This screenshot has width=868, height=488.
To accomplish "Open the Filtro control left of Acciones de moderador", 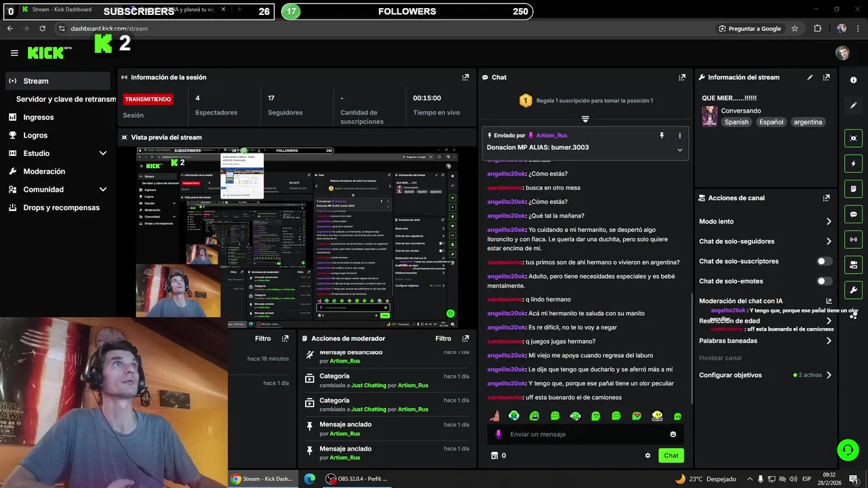I will point(262,338).
